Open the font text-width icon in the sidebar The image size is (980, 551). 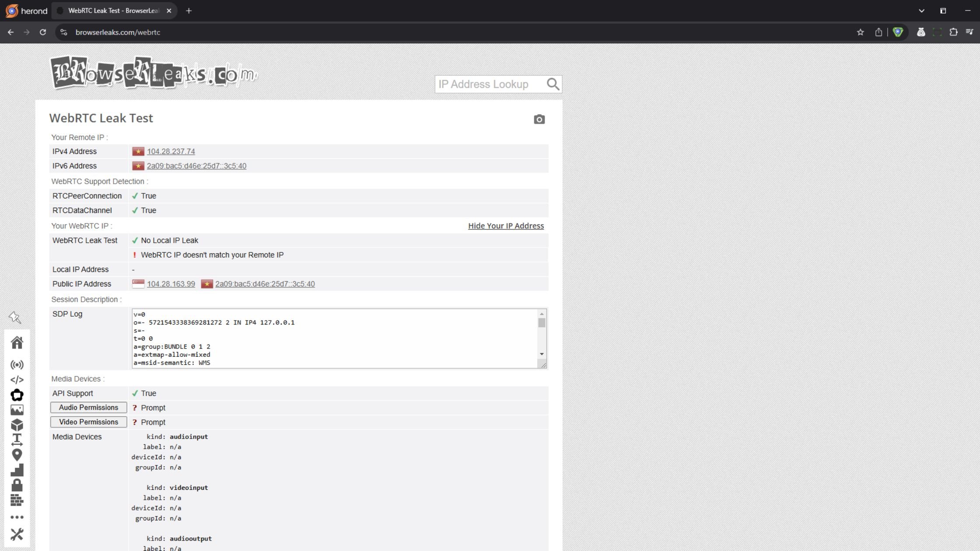pos(17,439)
